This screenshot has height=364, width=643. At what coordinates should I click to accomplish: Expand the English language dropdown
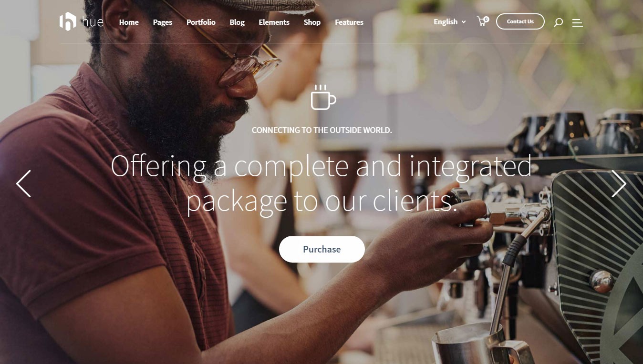tap(449, 22)
